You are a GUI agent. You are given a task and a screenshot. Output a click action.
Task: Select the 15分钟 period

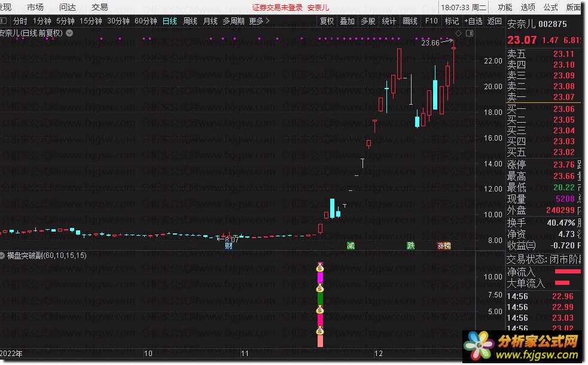coord(91,21)
